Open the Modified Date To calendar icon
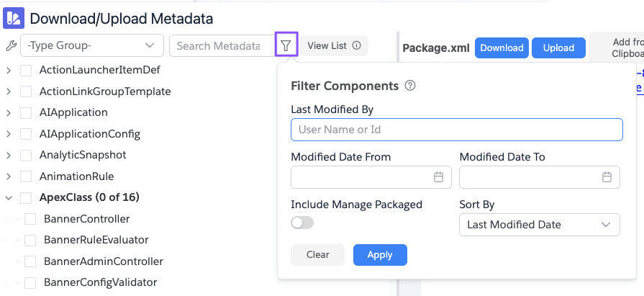644x296 pixels. [x=607, y=177]
